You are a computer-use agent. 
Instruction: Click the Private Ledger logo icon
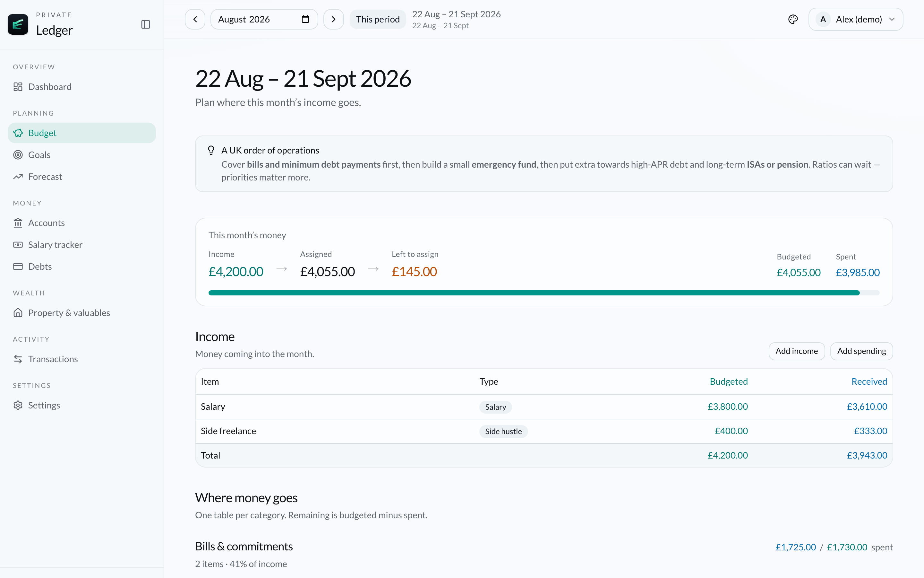[x=18, y=24]
